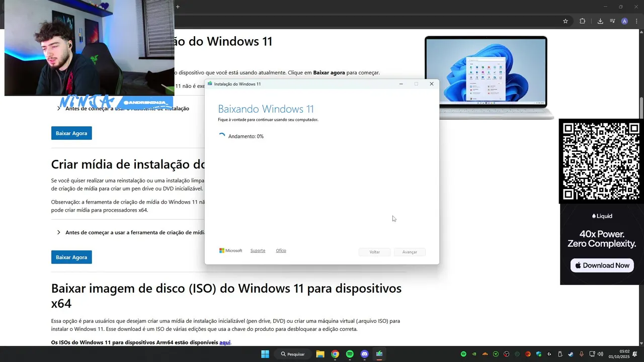The image size is (644, 362).
Task: Click the Steam system tray icon
Action: 571,354
